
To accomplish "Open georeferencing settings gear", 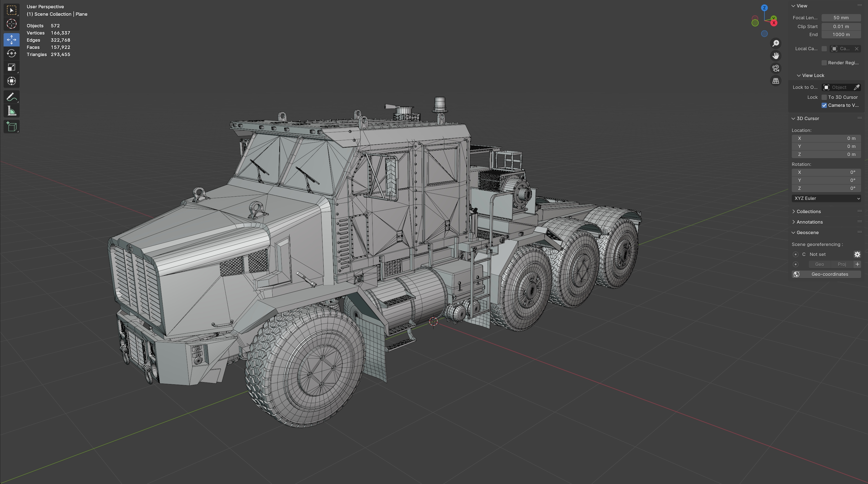I will (857, 254).
